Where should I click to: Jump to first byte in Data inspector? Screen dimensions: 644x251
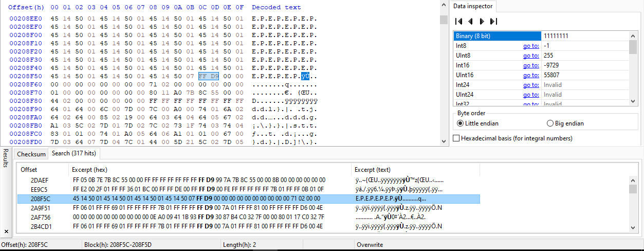click(x=459, y=22)
